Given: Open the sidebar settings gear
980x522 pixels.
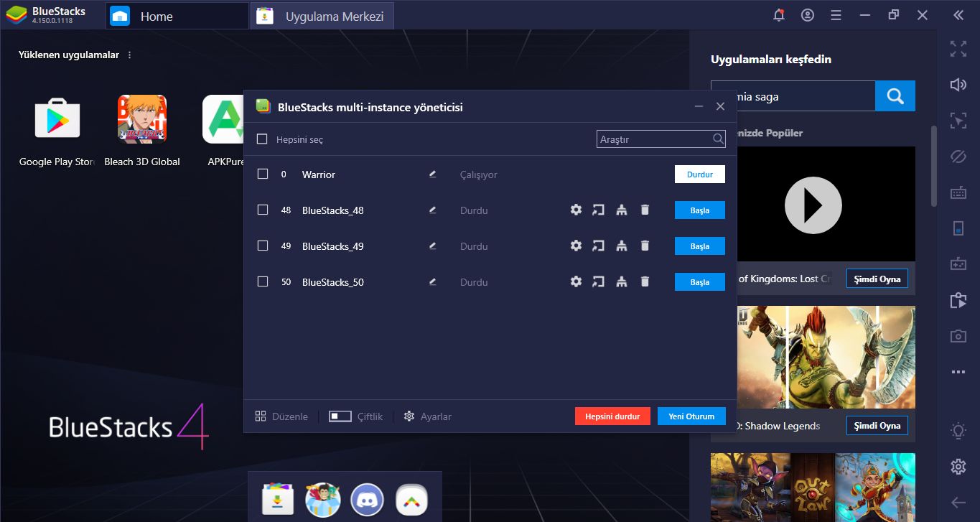Looking at the screenshot, I should click(958, 467).
